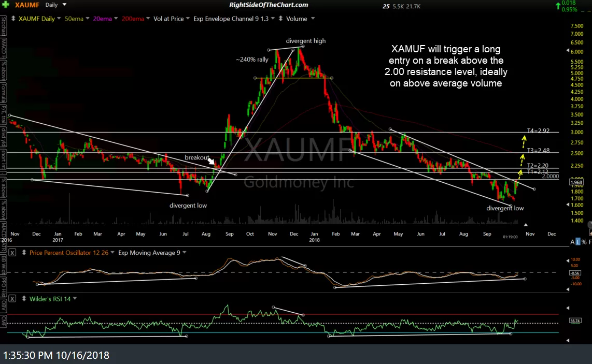Open the CMF side tab
The height and width of the screenshot is (364, 592).
click(x=4, y=321)
